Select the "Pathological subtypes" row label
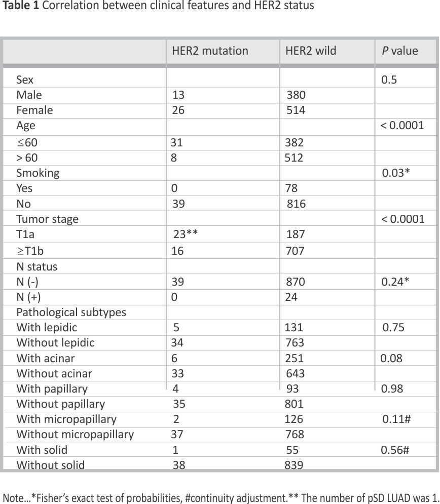The image size is (440, 504). (x=71, y=312)
